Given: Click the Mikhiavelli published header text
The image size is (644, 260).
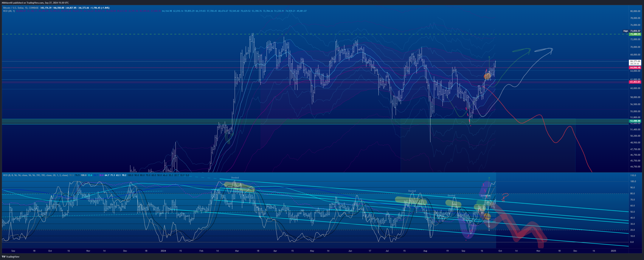Looking at the screenshot, I should tap(35, 3).
